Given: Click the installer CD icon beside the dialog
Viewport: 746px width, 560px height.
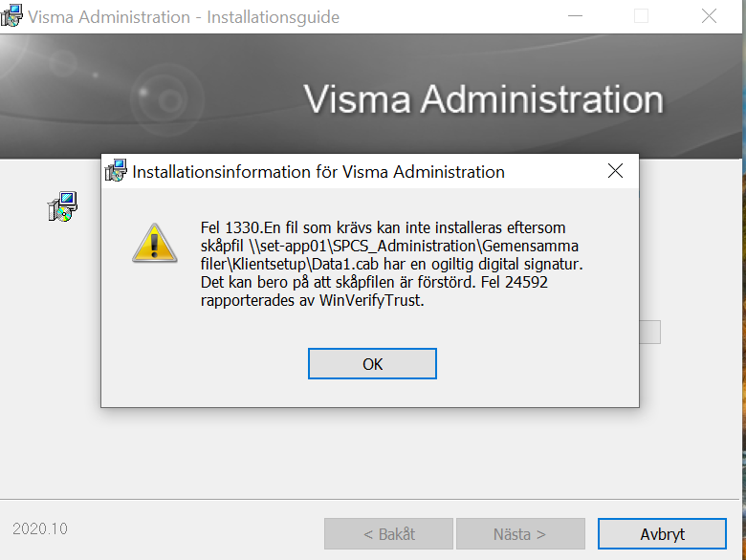Looking at the screenshot, I should (62, 206).
